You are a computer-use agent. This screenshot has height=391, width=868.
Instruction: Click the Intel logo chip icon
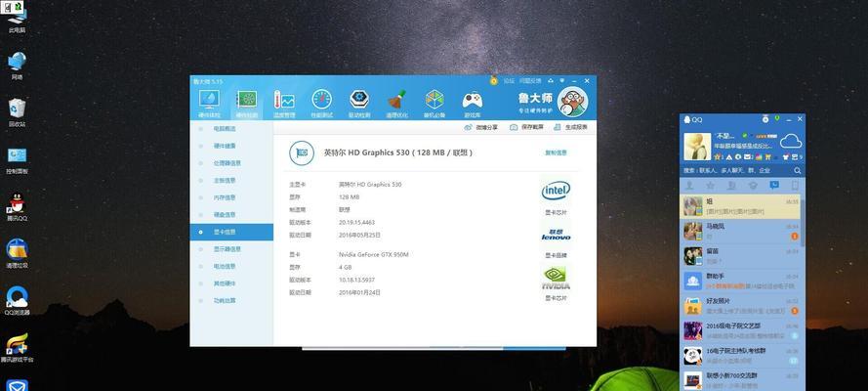click(x=556, y=192)
